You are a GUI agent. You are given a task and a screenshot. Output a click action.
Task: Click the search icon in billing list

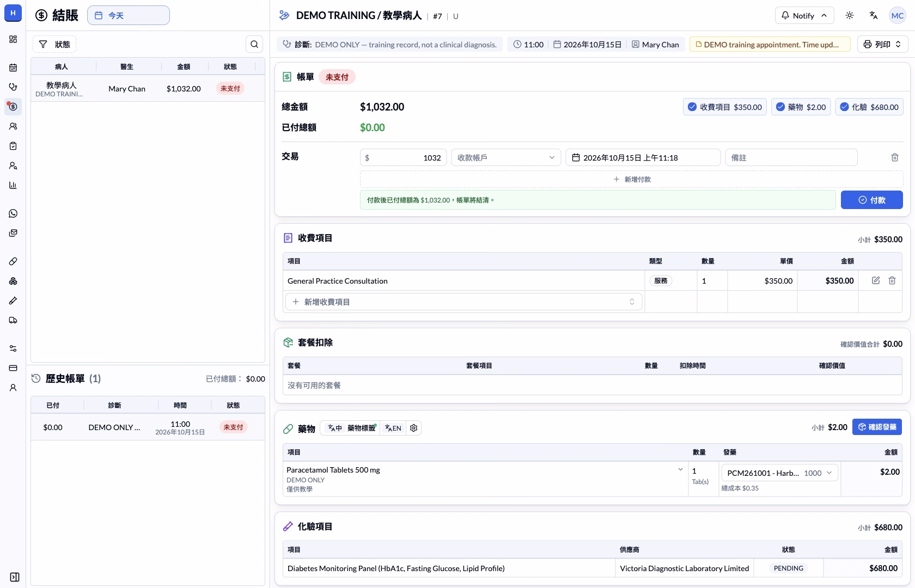click(x=254, y=44)
